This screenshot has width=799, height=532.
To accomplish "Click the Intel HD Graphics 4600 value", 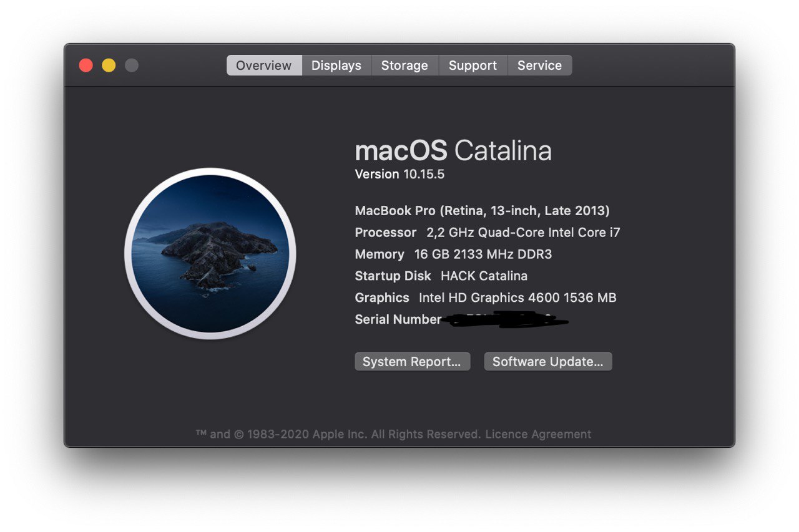I will point(517,297).
